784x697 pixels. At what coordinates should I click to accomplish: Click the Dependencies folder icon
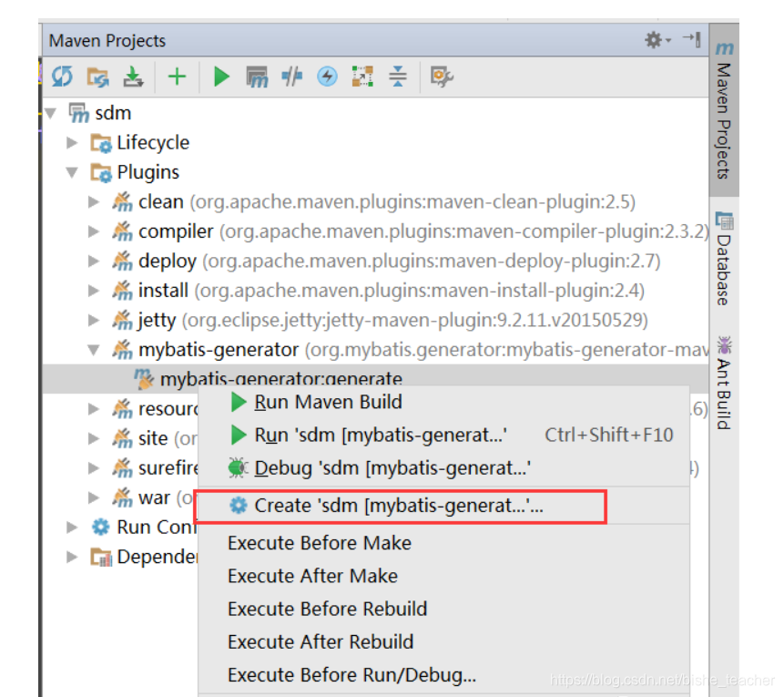(100, 557)
